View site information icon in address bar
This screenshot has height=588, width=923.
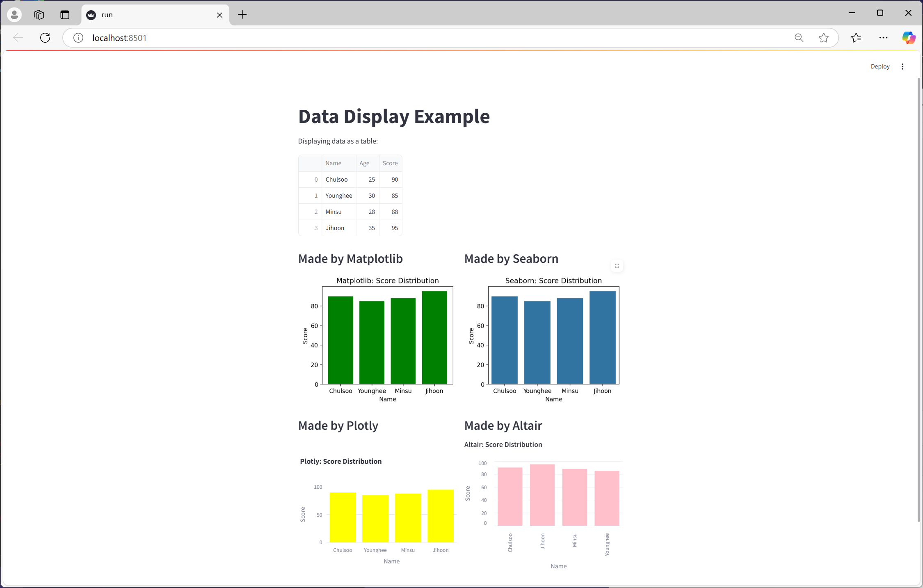point(78,38)
